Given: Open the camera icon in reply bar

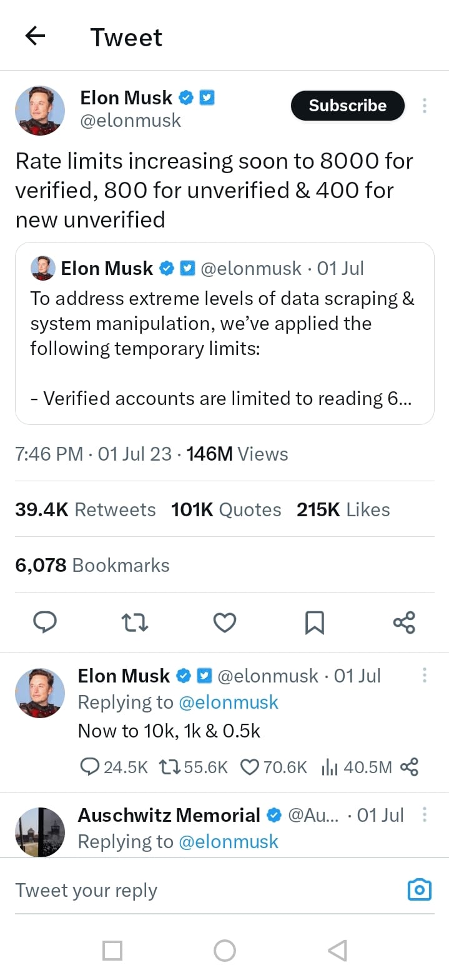Looking at the screenshot, I should [419, 889].
